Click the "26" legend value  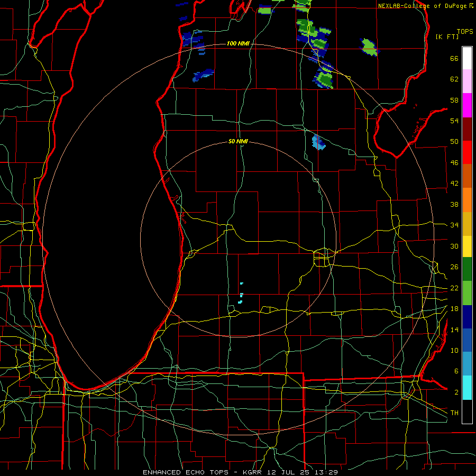click(454, 267)
